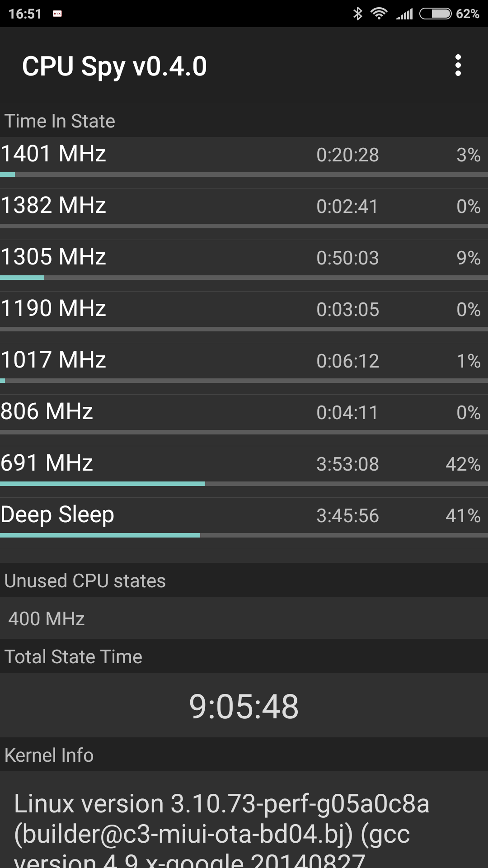Screen dimensions: 488x868
Task: Tap the battery indicator icon
Action: click(436, 14)
